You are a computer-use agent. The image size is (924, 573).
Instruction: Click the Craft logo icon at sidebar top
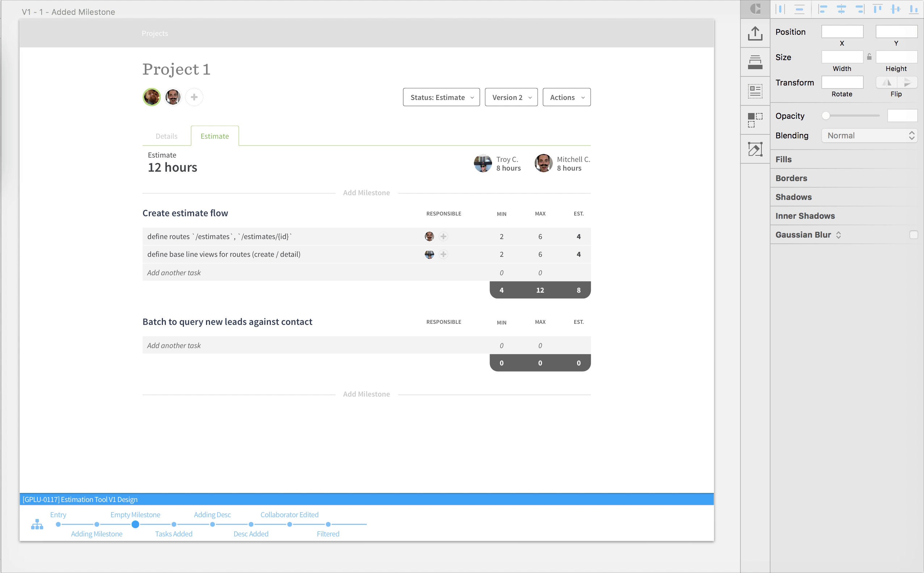tap(755, 9)
